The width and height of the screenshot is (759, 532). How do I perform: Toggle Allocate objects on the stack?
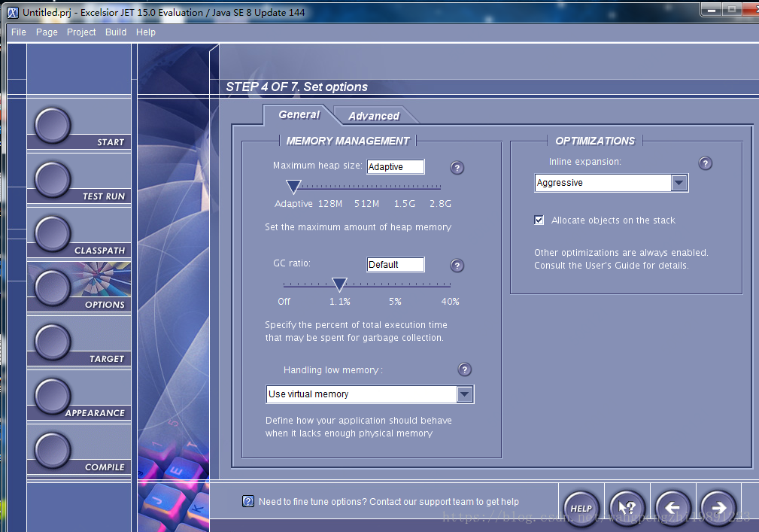pyautogui.click(x=539, y=220)
